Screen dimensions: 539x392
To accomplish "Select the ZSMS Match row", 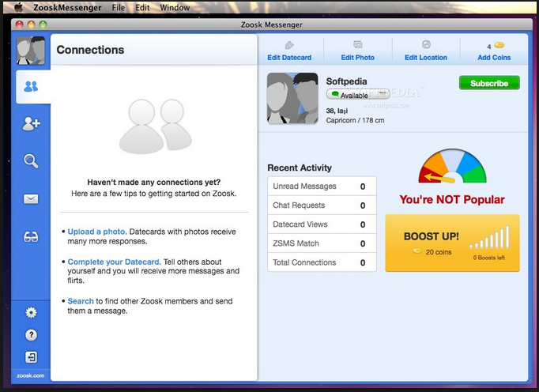I will [x=322, y=243].
